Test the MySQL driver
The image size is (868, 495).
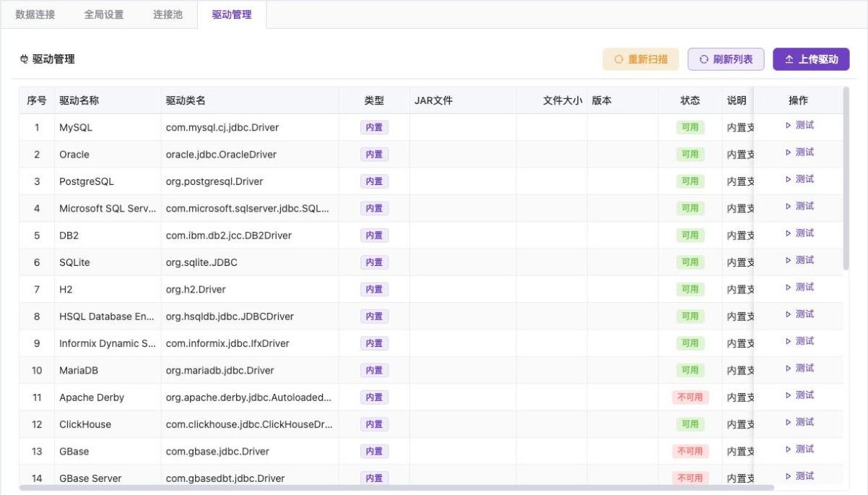(x=799, y=125)
